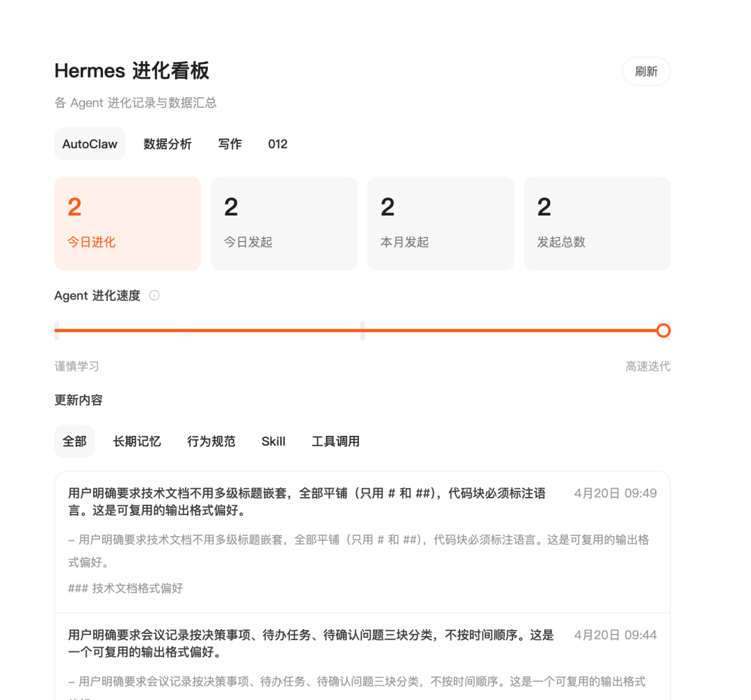Click the info icon beside Agent 进化速度

click(154, 295)
